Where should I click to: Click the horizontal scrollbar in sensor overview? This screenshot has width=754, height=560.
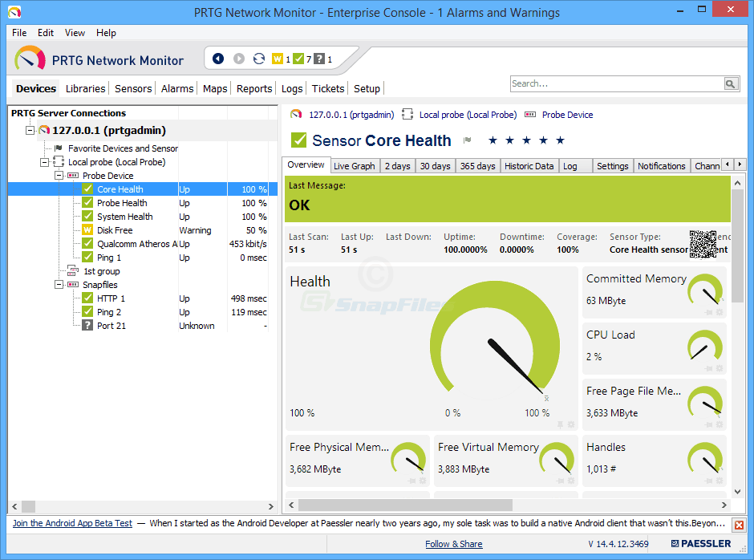[x=405, y=505]
